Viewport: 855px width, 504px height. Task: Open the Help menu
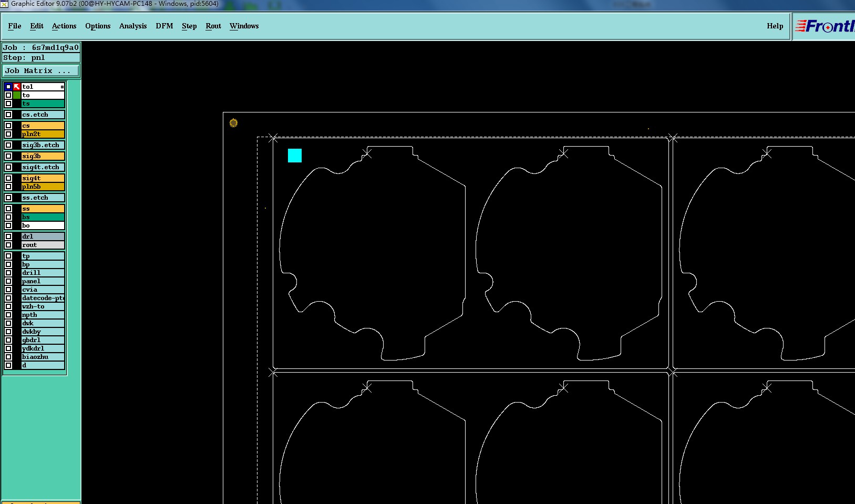[x=775, y=26]
